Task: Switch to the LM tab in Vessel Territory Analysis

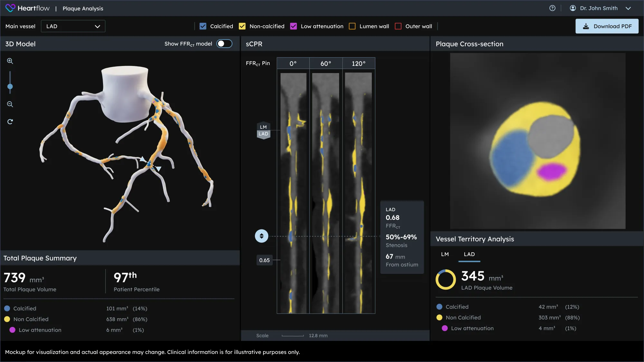Action: (445, 254)
